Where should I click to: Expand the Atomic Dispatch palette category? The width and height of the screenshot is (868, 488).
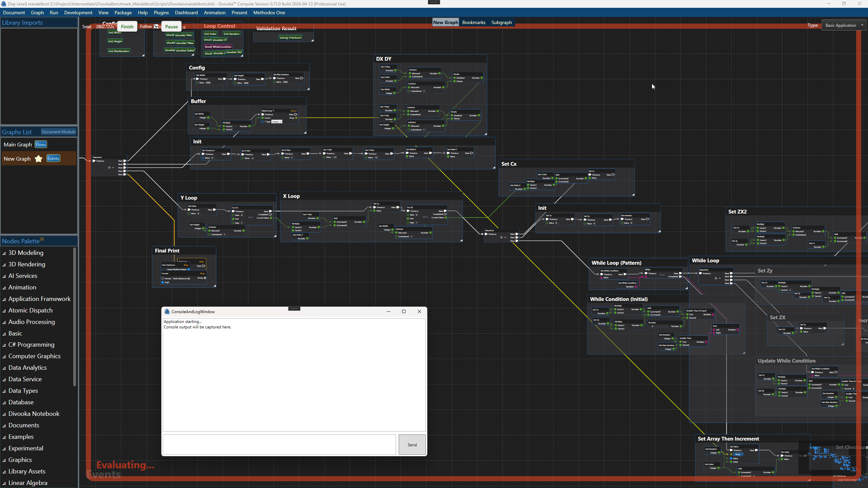[x=4, y=311]
